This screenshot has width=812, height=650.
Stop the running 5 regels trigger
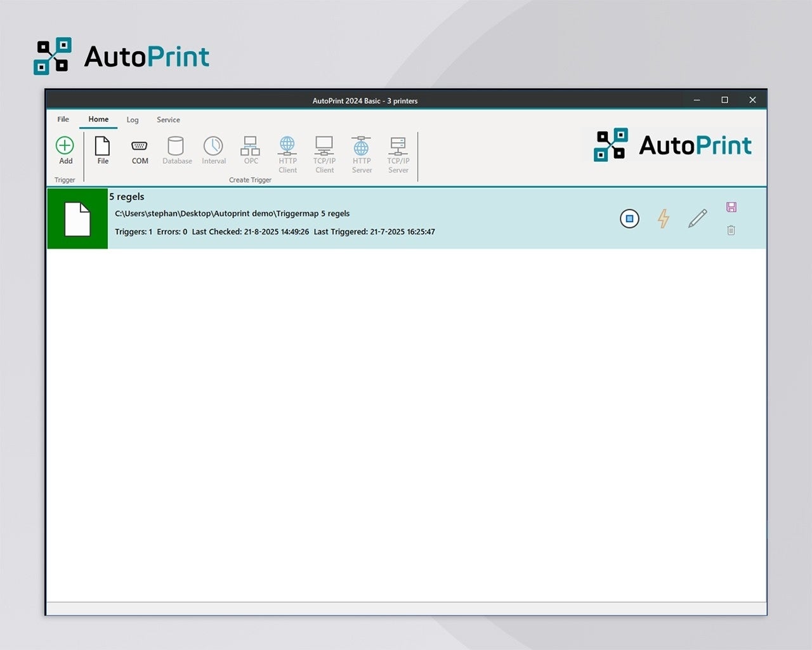(x=629, y=219)
